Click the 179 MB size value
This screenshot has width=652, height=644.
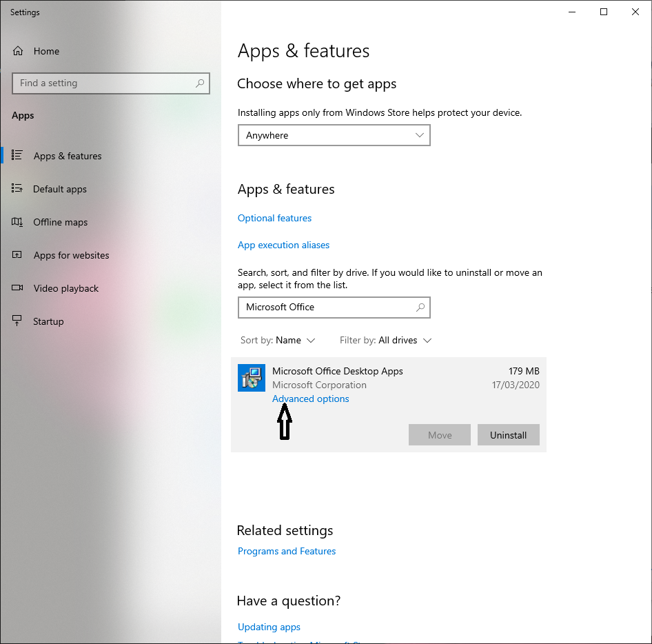pyautogui.click(x=524, y=371)
